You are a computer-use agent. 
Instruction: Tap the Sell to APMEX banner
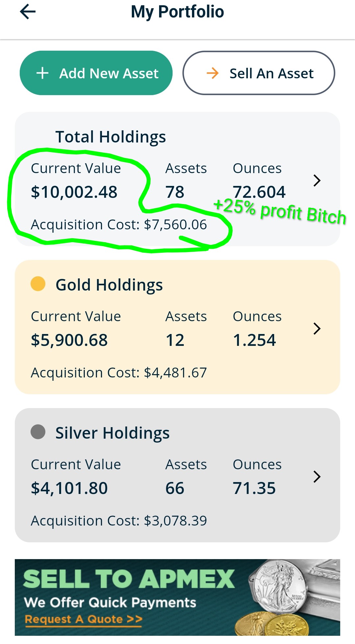coord(177,597)
